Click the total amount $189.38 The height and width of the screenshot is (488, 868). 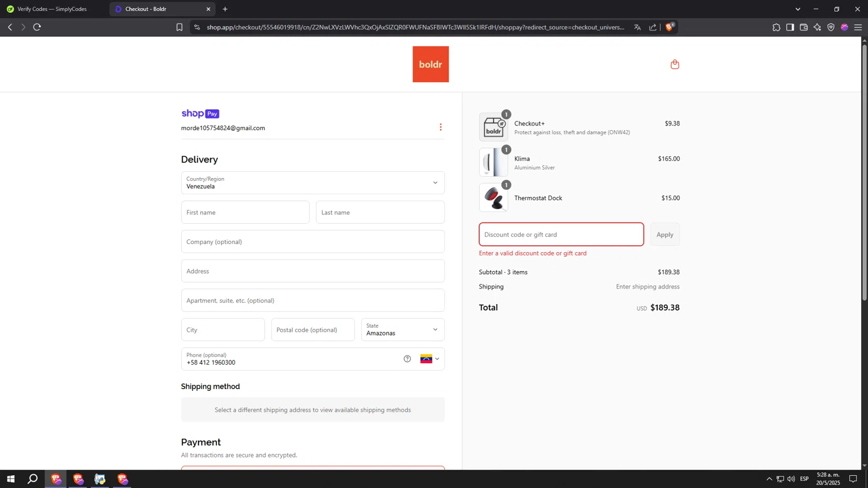point(665,308)
